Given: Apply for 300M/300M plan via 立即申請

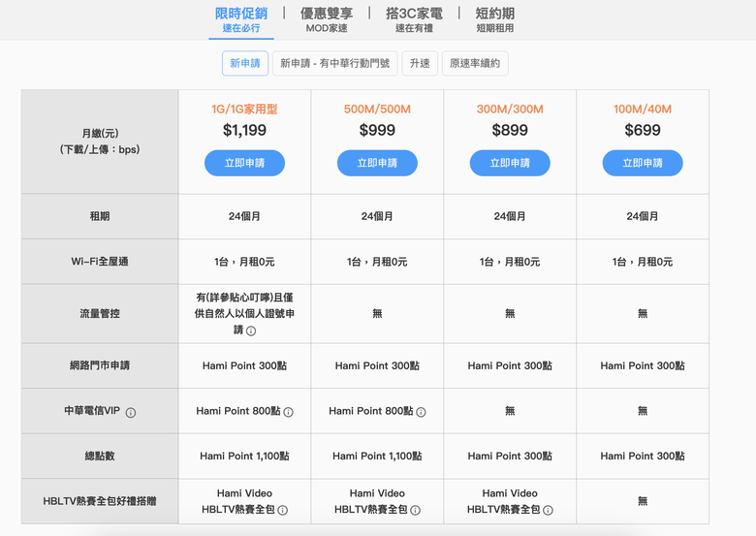Looking at the screenshot, I should tap(510, 163).
